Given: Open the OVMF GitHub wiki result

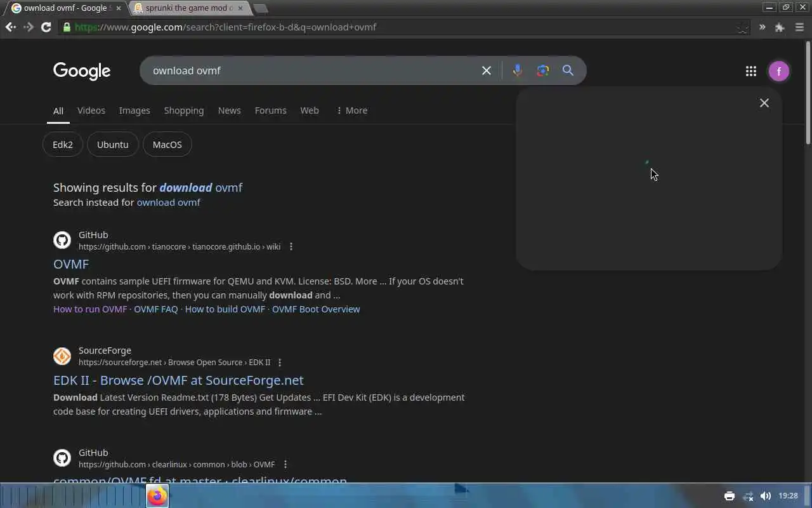Looking at the screenshot, I should point(71,264).
